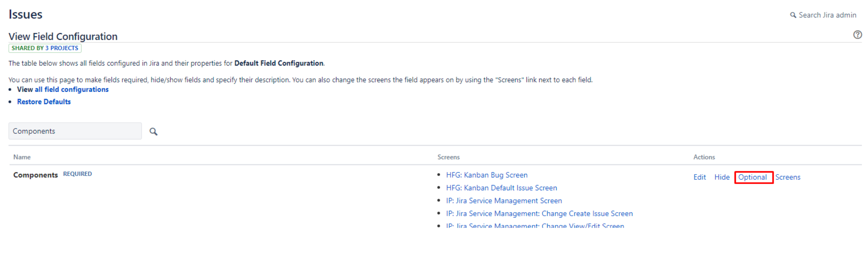Click the Search Jira admin magnifier icon
This screenshot has width=868, height=253.
793,15
